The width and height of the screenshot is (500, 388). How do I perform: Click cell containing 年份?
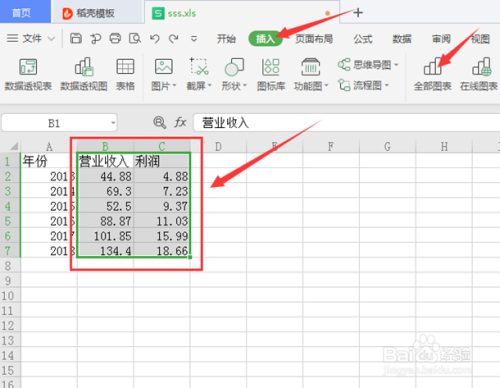(x=49, y=161)
